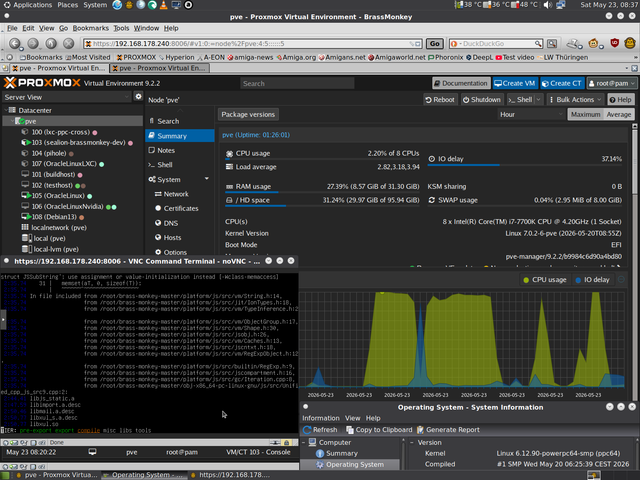This screenshot has height=480, width=640.
Task: Toggle IO delay series in chart legend
Action: point(592,280)
